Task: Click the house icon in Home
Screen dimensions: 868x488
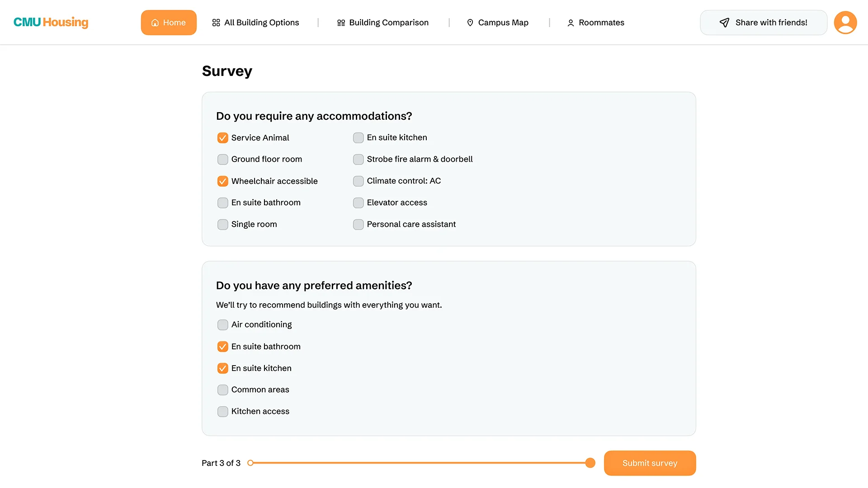Action: click(155, 23)
